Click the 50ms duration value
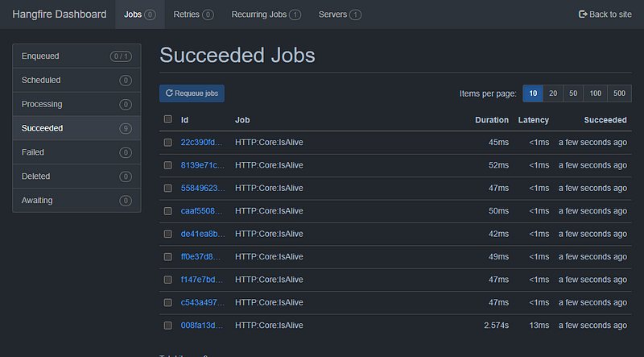 click(498, 211)
